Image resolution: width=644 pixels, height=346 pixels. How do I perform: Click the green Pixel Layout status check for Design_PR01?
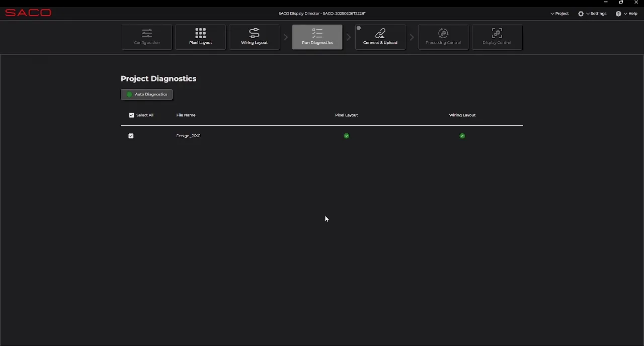tap(346, 135)
